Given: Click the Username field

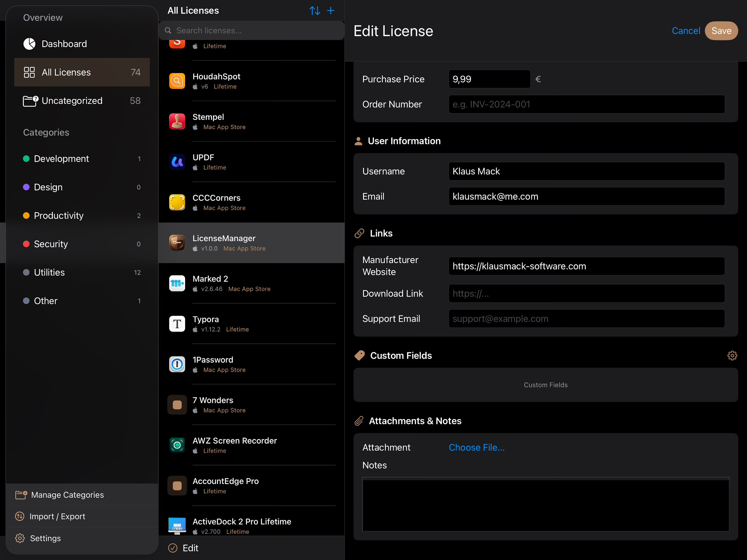Looking at the screenshot, I should [x=587, y=171].
